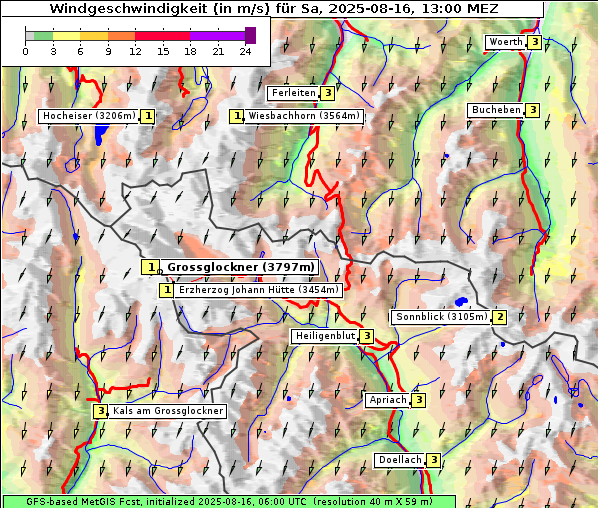Screen dimensions: 598x508
Task: Select the Ferleiten location label
Action: [x=293, y=93]
